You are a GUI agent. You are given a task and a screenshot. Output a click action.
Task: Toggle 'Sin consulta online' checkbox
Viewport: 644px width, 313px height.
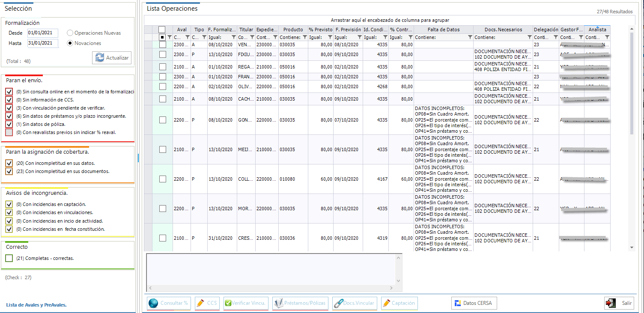point(9,92)
